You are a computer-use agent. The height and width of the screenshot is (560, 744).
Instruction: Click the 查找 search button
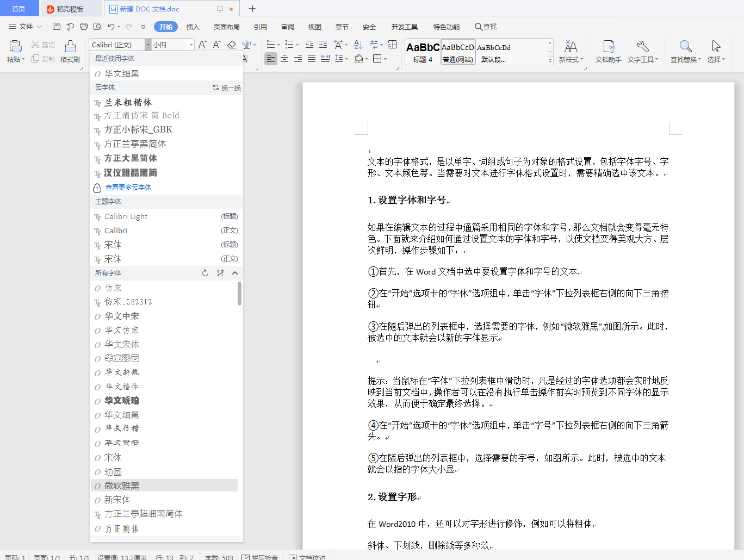pos(486,27)
